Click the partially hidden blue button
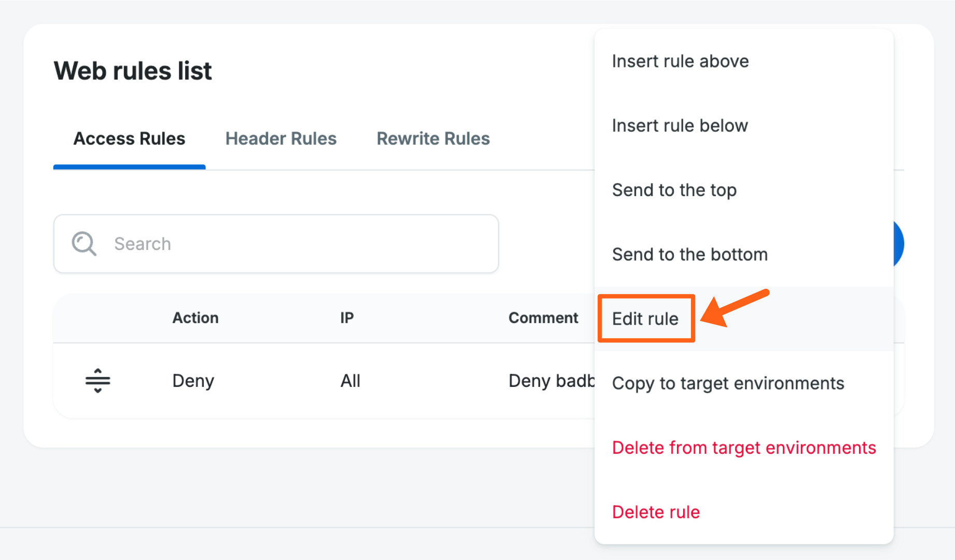The image size is (955, 560). [898, 244]
